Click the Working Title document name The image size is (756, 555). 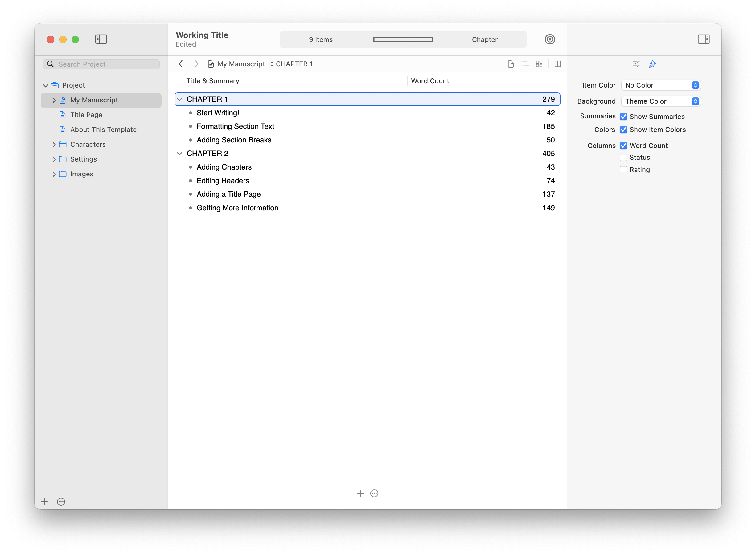coord(202,35)
